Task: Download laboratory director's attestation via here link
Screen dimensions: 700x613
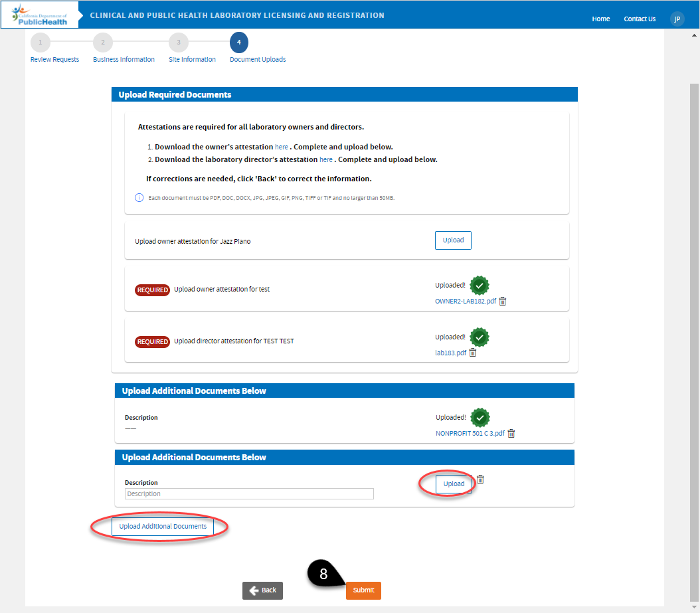Action: (x=326, y=159)
